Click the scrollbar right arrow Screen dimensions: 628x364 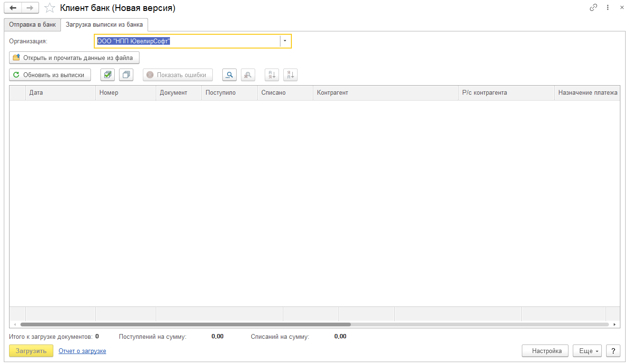[614, 325]
